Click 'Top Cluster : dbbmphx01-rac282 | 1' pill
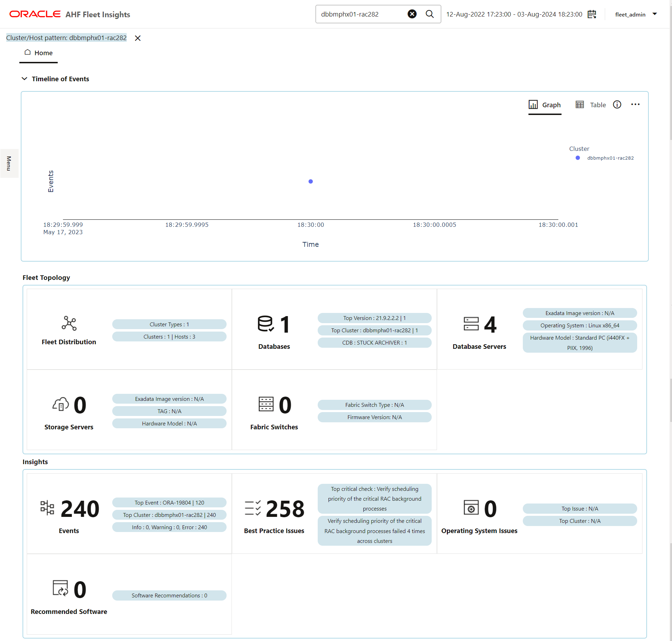The height and width of the screenshot is (641, 672). [374, 330]
